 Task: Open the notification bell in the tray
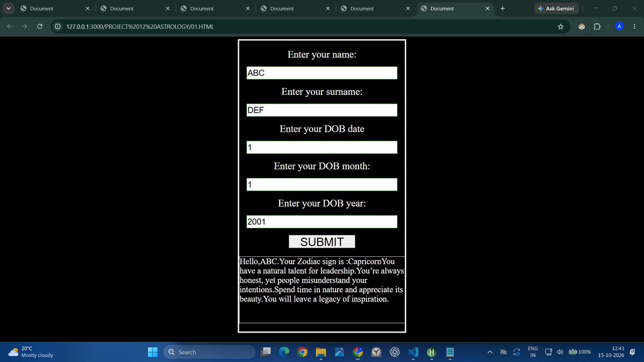tap(633, 352)
